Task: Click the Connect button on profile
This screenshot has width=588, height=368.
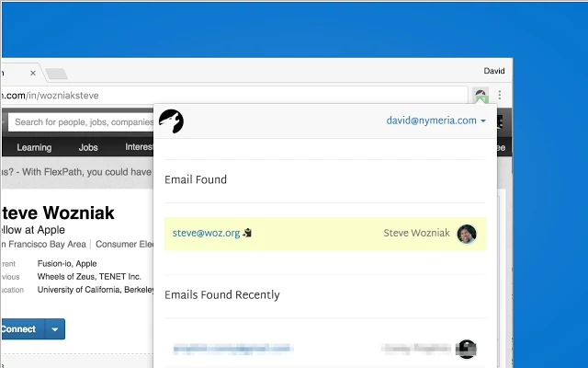Action: 22,329
